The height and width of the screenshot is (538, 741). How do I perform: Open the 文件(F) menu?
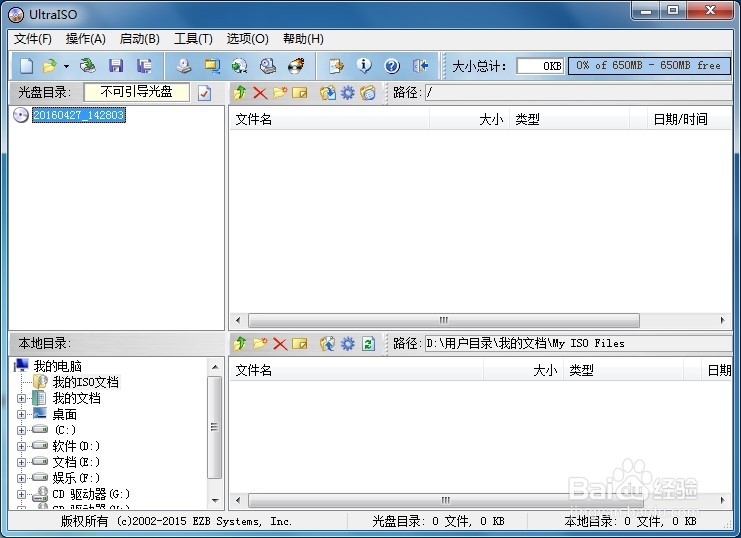(33, 39)
